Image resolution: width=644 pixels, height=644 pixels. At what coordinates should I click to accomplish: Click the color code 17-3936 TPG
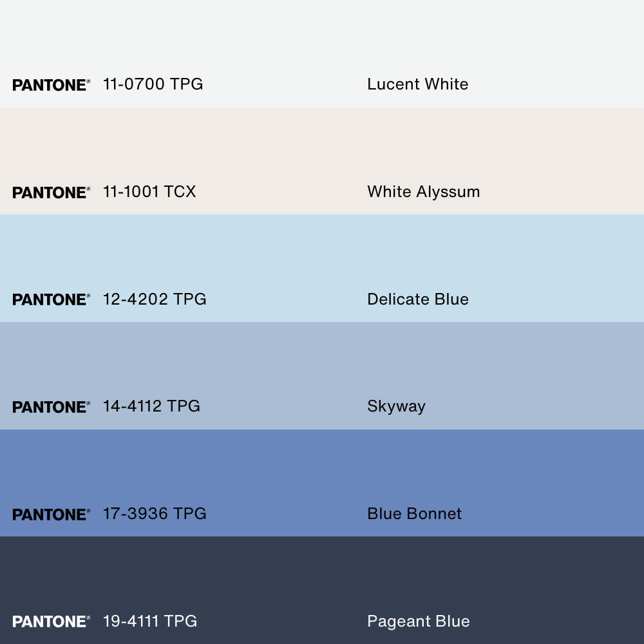(x=155, y=514)
